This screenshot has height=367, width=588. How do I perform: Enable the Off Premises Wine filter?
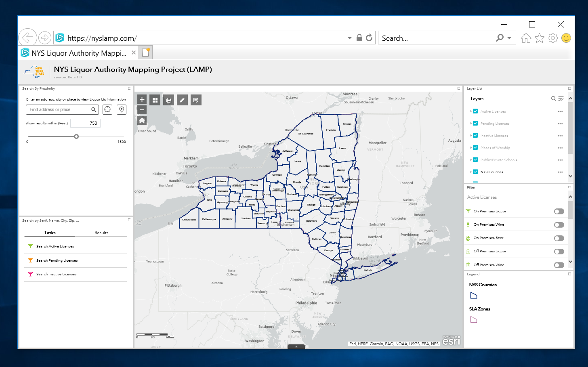click(559, 265)
